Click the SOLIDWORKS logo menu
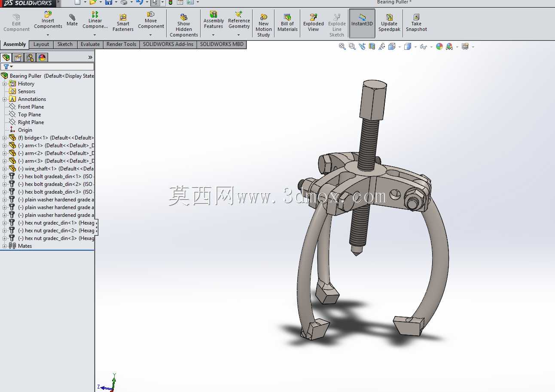This screenshot has width=555, height=392. (27, 3)
